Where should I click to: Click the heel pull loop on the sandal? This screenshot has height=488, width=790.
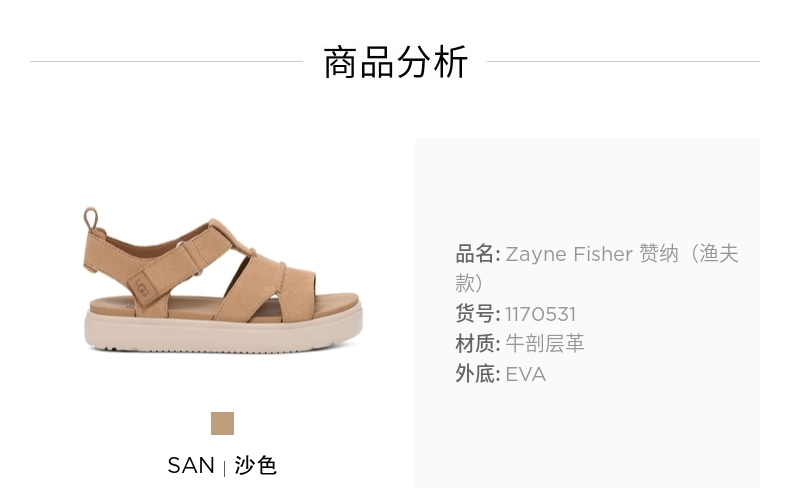[91, 219]
